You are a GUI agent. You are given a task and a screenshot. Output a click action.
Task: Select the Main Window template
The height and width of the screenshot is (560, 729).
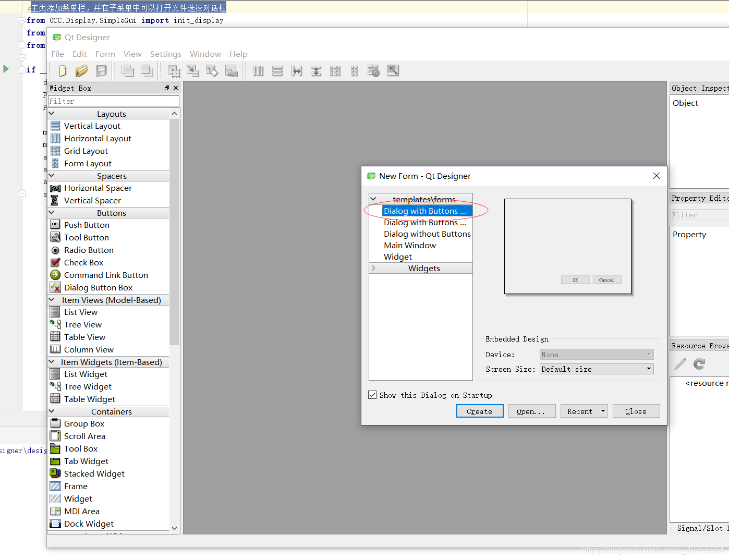(410, 245)
